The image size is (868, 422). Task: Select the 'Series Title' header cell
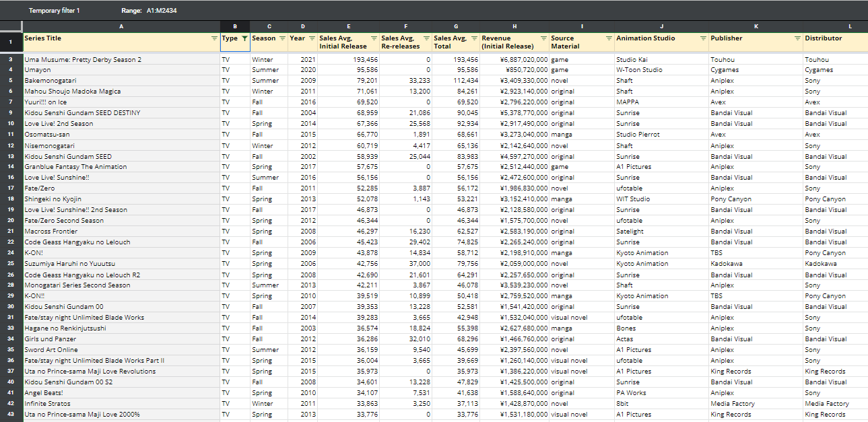point(121,42)
